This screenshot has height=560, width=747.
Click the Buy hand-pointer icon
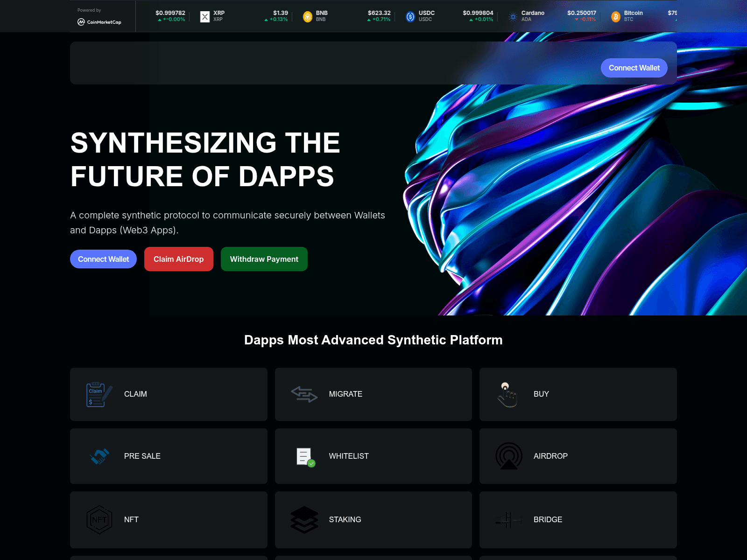click(508, 395)
